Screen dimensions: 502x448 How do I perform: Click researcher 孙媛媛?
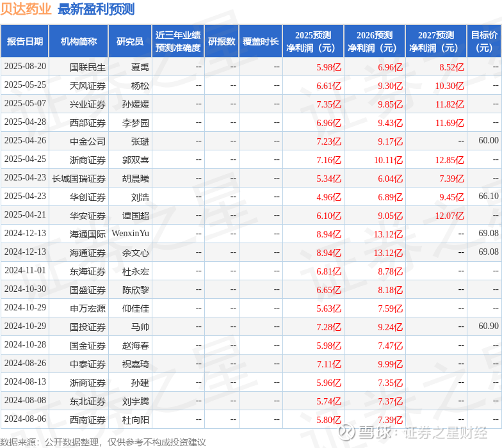pos(136,104)
